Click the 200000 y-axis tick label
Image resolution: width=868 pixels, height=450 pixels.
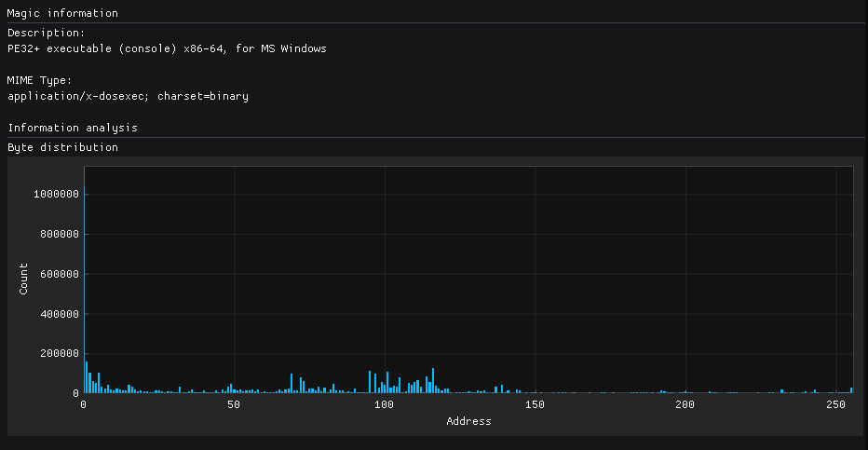[x=59, y=353]
